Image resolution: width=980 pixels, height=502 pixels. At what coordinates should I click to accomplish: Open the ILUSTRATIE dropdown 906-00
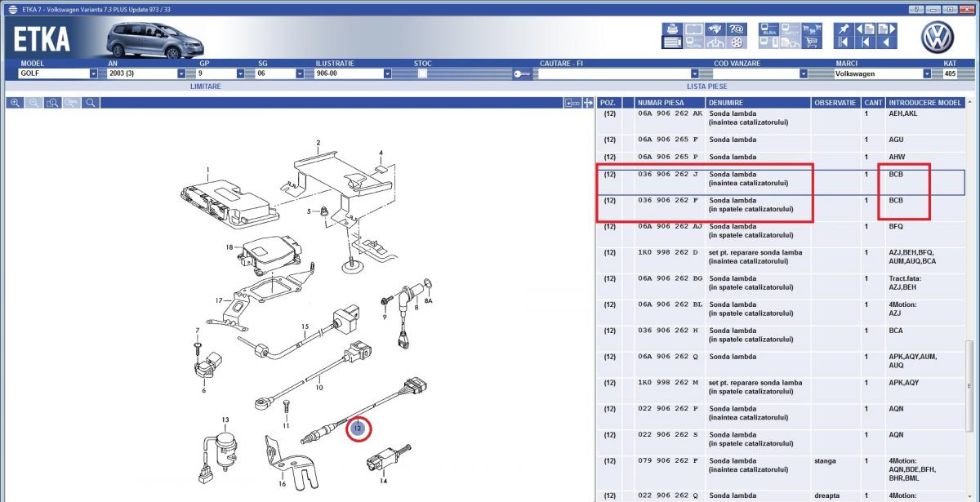(x=386, y=73)
